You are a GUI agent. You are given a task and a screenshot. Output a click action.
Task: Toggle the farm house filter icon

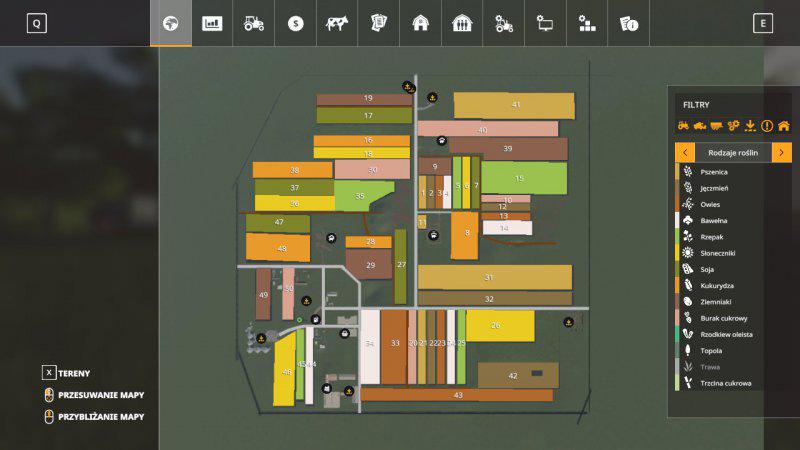click(784, 126)
